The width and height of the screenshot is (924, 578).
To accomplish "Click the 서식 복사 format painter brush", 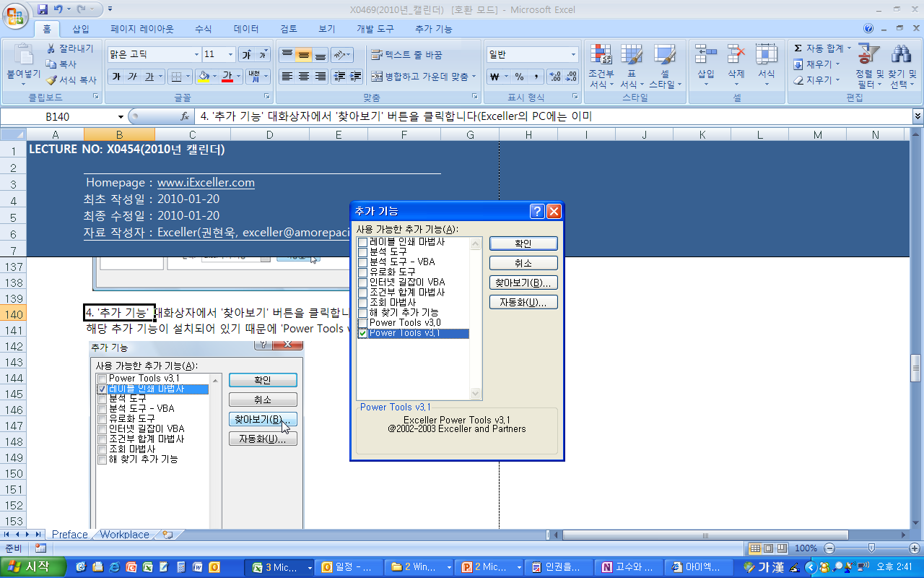I will point(52,80).
